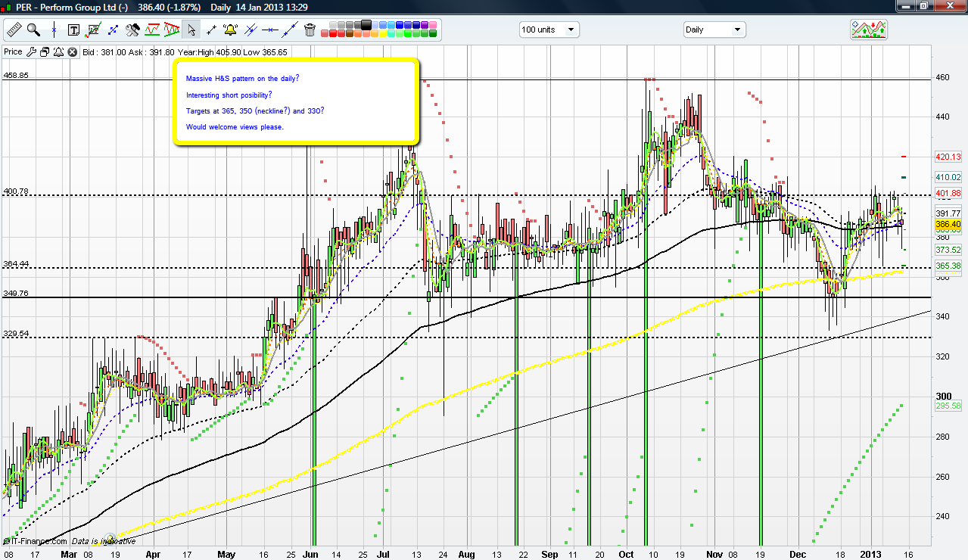Pick the black color swatch in palette
This screenshot has width=968, height=560.
point(366,26)
